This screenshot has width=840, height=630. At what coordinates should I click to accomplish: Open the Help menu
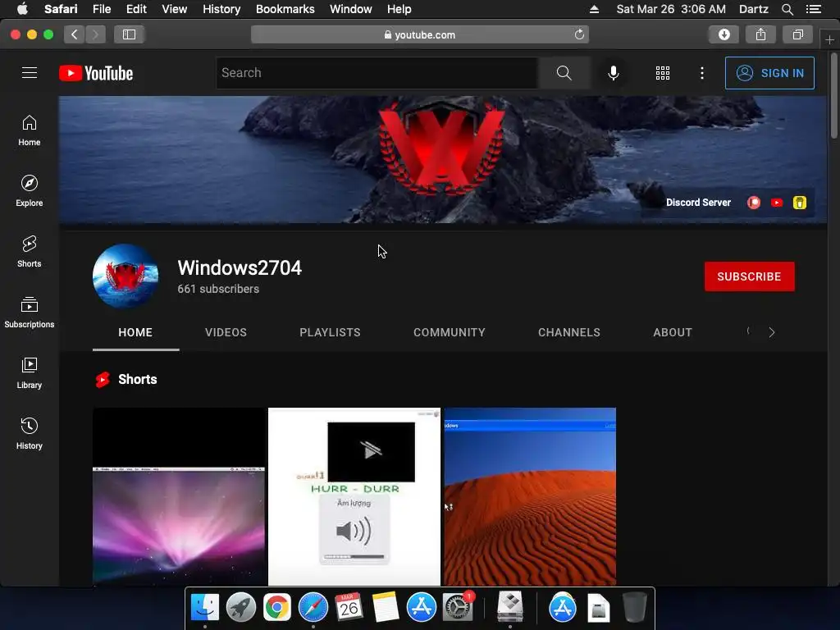click(399, 9)
